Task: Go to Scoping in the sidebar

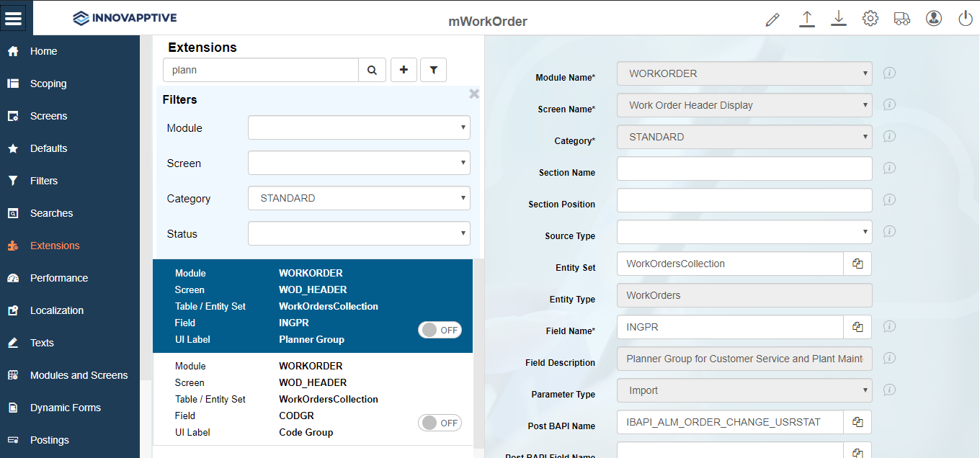Action: pyautogui.click(x=48, y=84)
